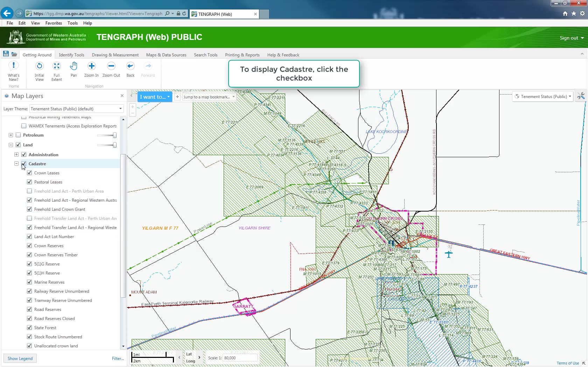Disable the Crown Leases layer

[30, 173]
